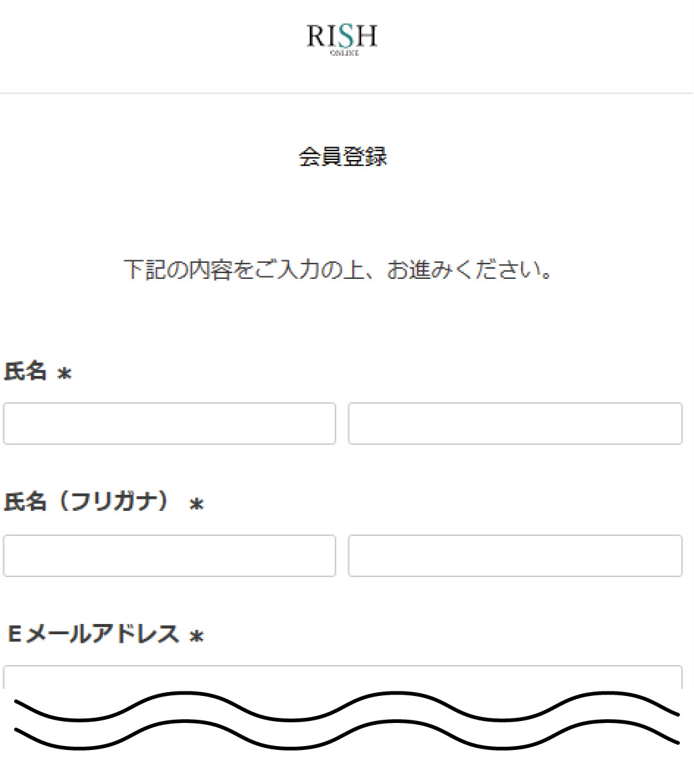Focus the first name input under 氏名
The height and width of the screenshot is (784, 694).
coord(514,425)
